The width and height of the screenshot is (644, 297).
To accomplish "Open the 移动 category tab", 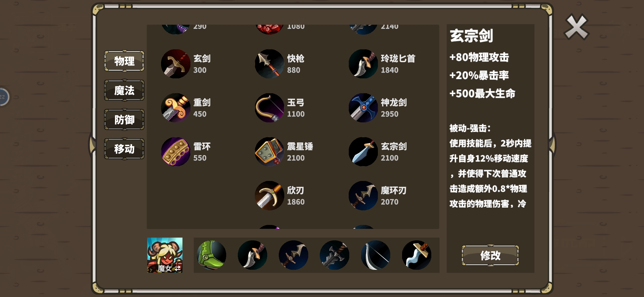I will (x=124, y=149).
